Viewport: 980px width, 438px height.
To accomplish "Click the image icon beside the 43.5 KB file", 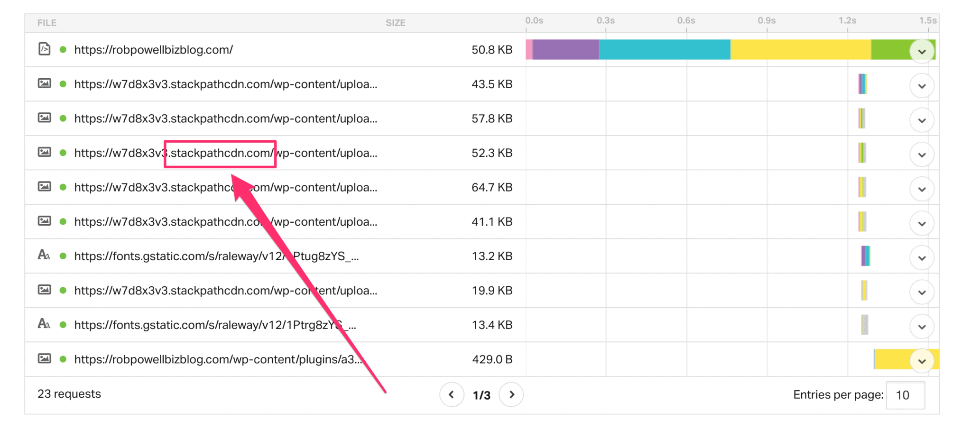I will pos(44,84).
